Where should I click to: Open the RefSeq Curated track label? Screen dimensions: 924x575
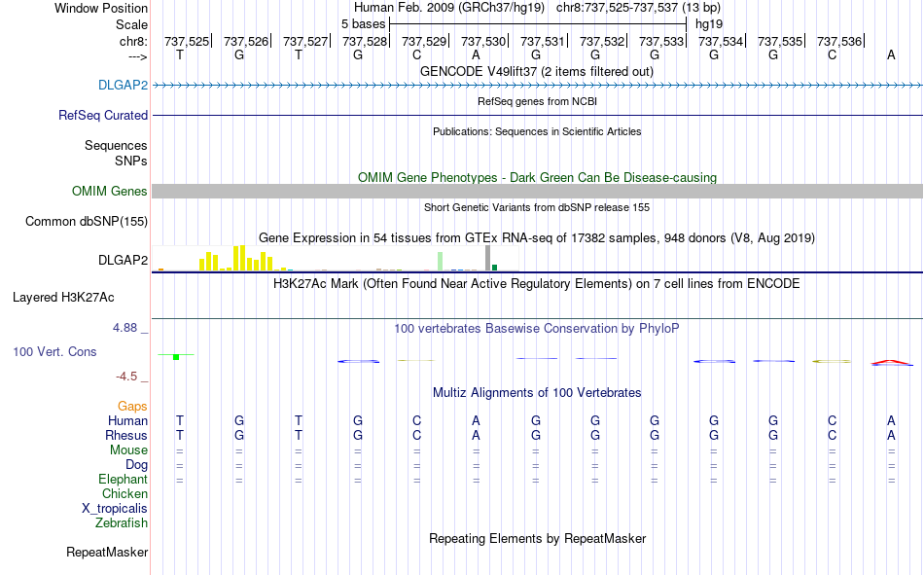coord(102,115)
